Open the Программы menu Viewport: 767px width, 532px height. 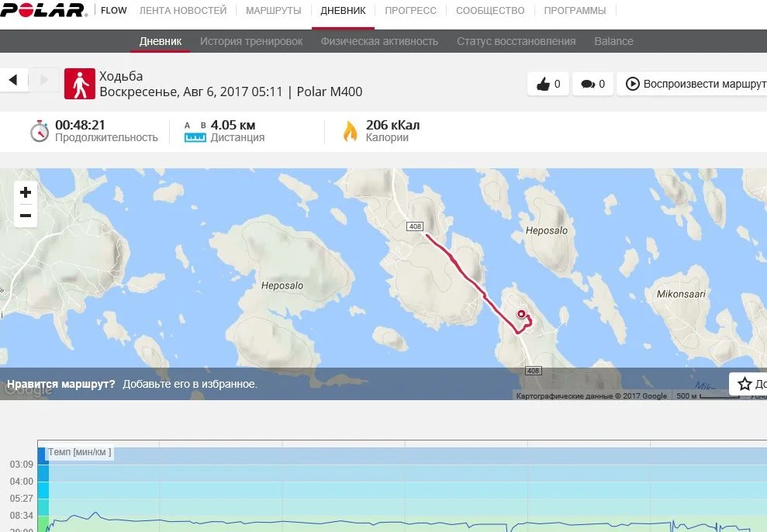(x=575, y=10)
